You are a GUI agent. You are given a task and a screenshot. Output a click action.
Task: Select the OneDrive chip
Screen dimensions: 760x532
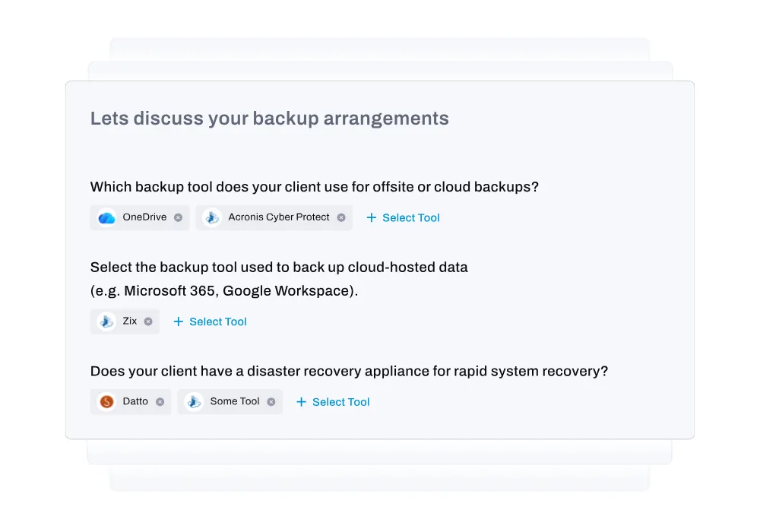point(139,217)
